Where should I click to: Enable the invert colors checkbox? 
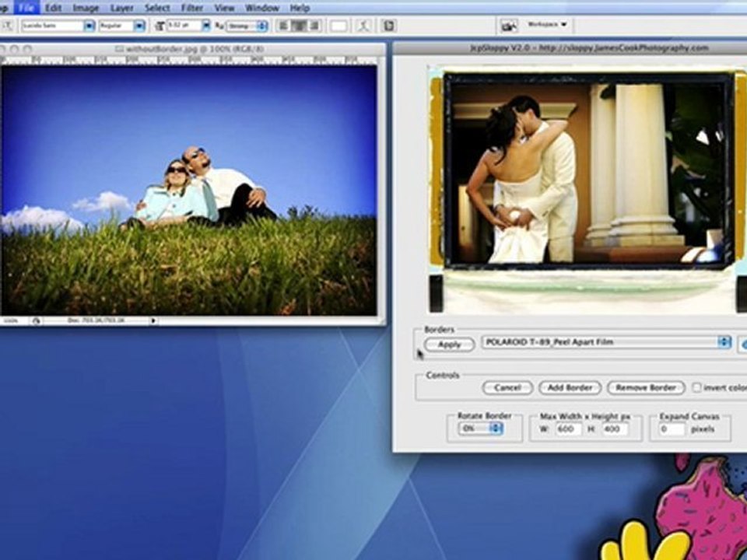(696, 387)
